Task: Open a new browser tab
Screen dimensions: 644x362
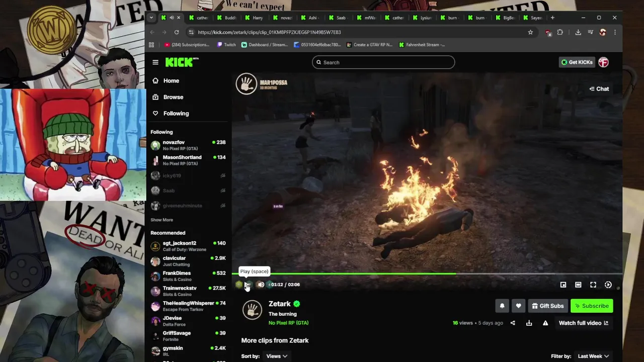Action: pyautogui.click(x=552, y=18)
